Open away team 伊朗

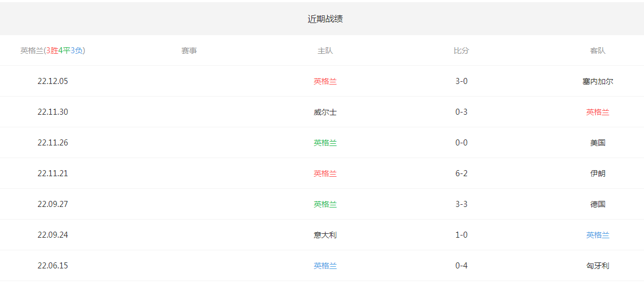(x=597, y=173)
